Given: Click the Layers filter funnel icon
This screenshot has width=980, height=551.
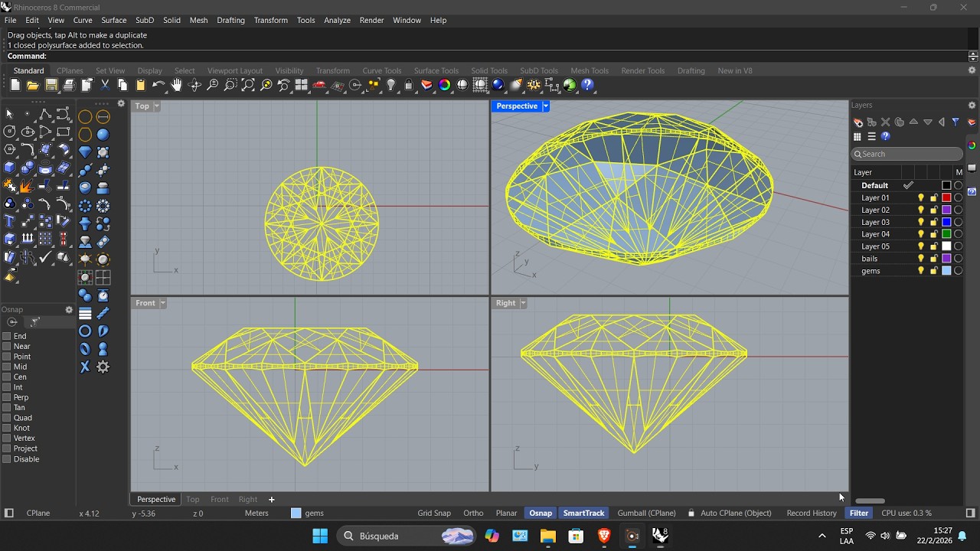Looking at the screenshot, I should 955,122.
